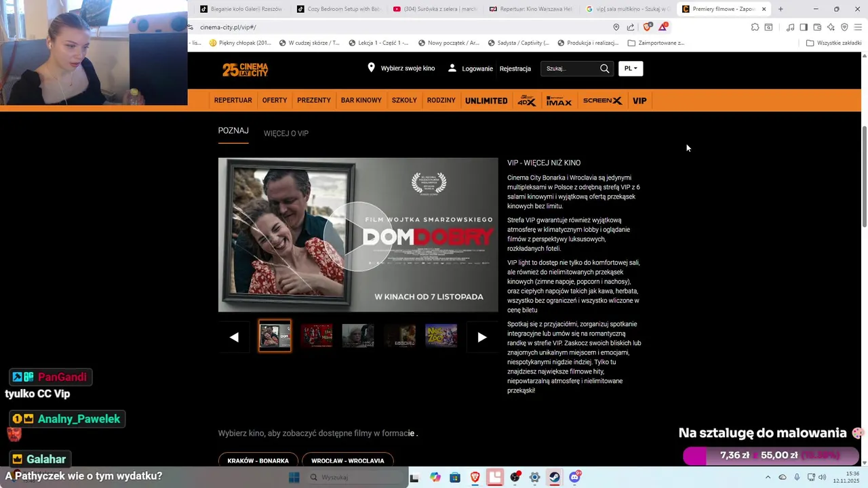
Task: Switch to the Bieganie koło Galerii Rzeszów tab
Action: (x=241, y=9)
